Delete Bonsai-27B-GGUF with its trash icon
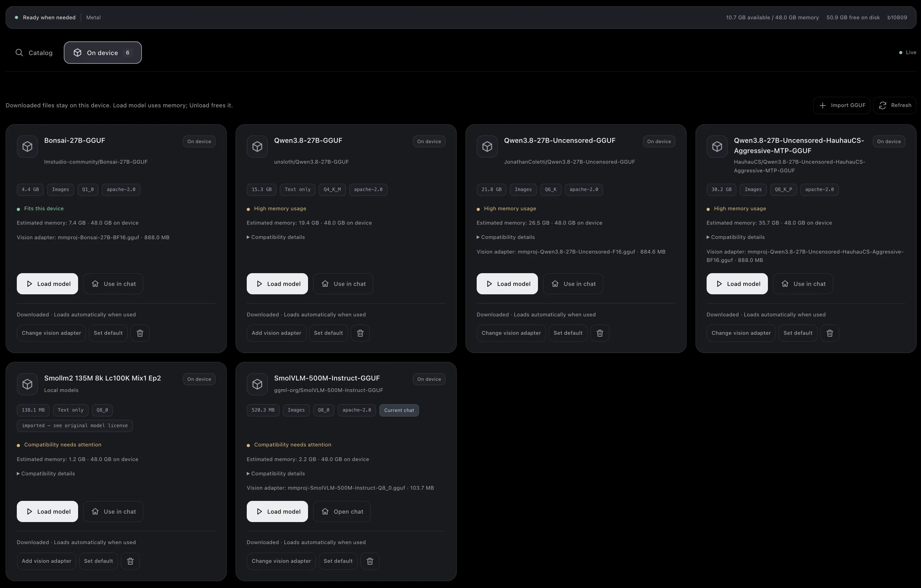 140,333
